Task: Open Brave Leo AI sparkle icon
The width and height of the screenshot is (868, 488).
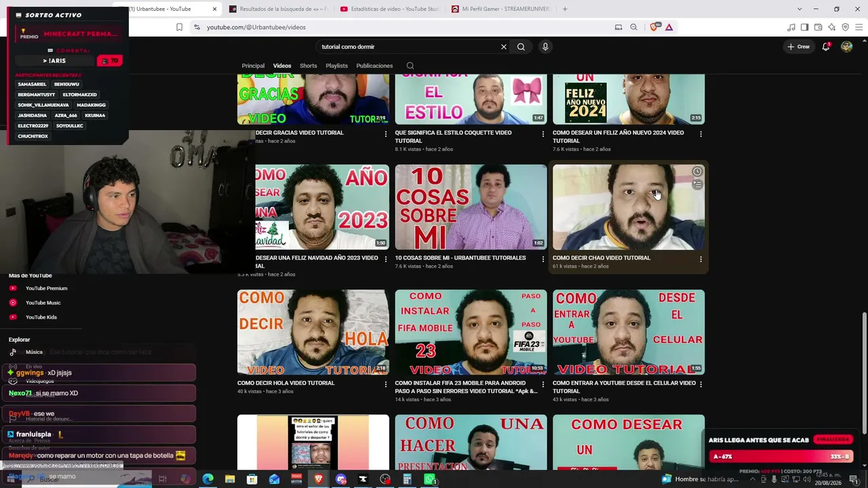Action: point(831,27)
